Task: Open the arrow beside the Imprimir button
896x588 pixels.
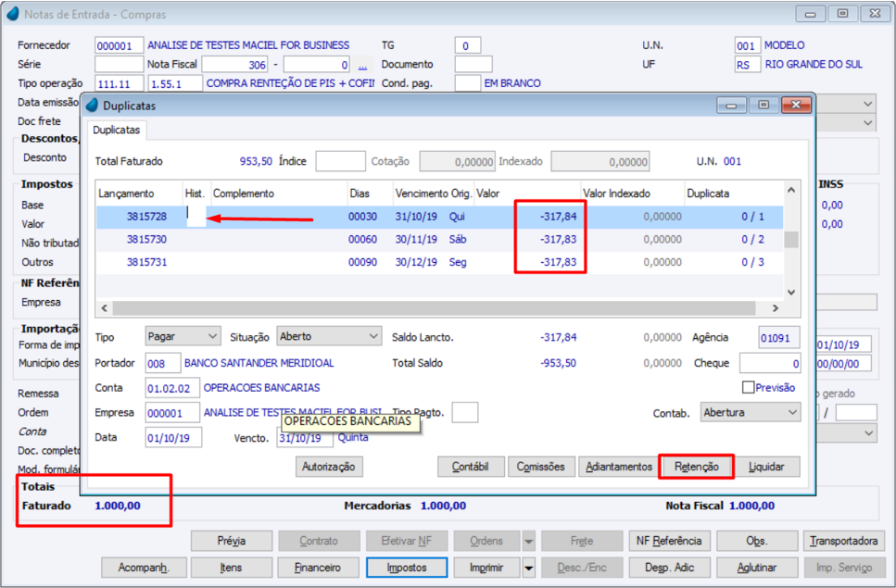Action: click(528, 568)
